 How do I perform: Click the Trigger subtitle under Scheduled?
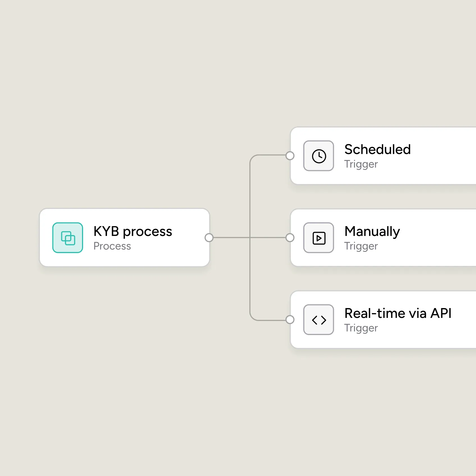pos(361,164)
